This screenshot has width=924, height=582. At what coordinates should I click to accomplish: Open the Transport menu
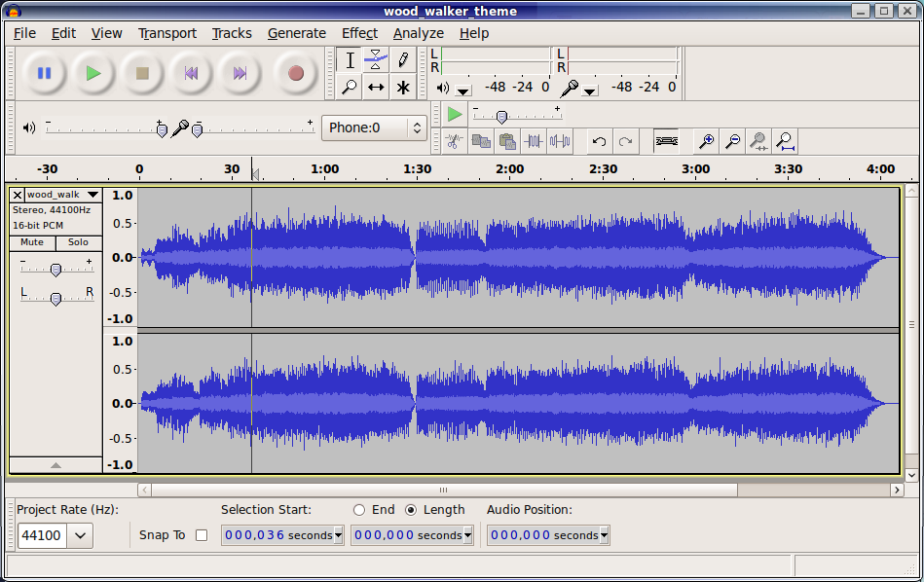coord(167,33)
